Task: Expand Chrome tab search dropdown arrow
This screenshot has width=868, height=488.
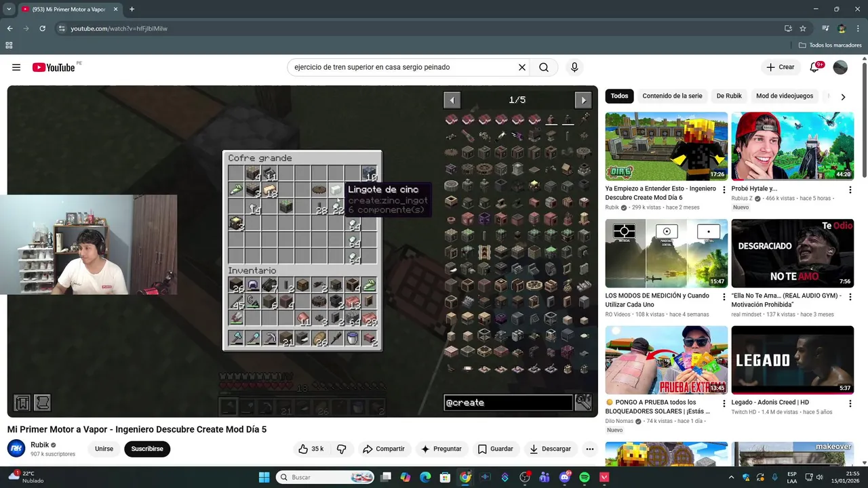Action: 8,9
